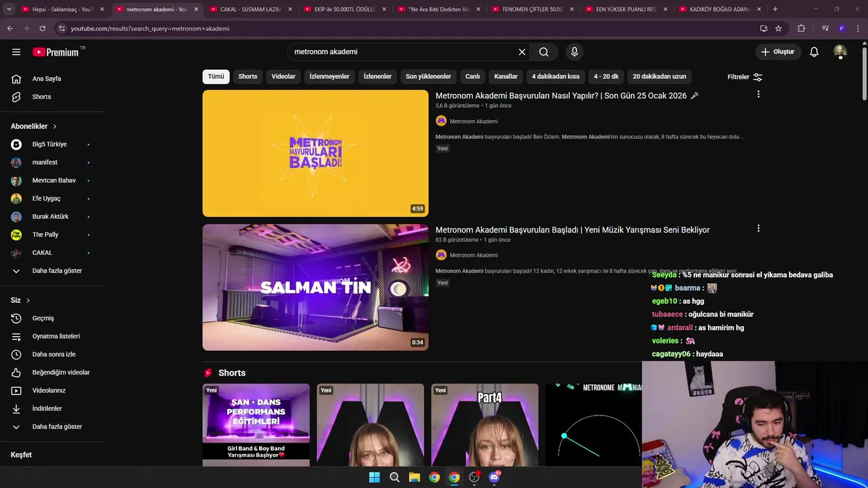Screen dimensions: 868x488
Task: Play the 'SALMAN TİN' video thumbnail
Action: pyautogui.click(x=315, y=287)
